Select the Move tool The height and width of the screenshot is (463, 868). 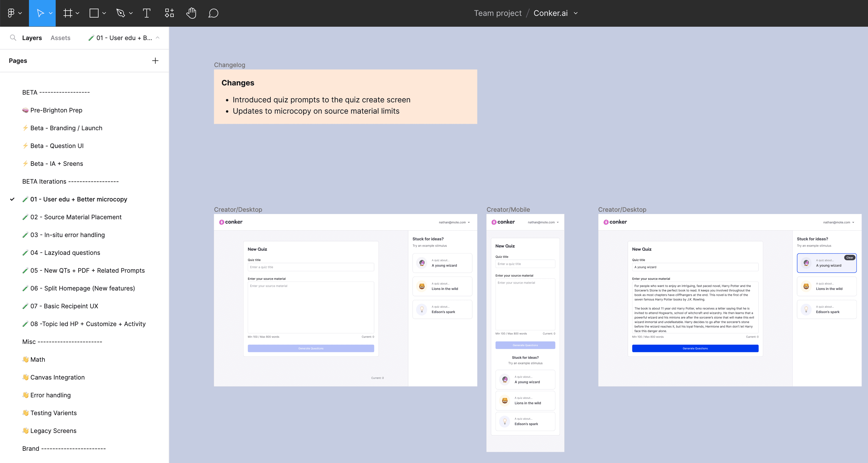[x=40, y=13]
